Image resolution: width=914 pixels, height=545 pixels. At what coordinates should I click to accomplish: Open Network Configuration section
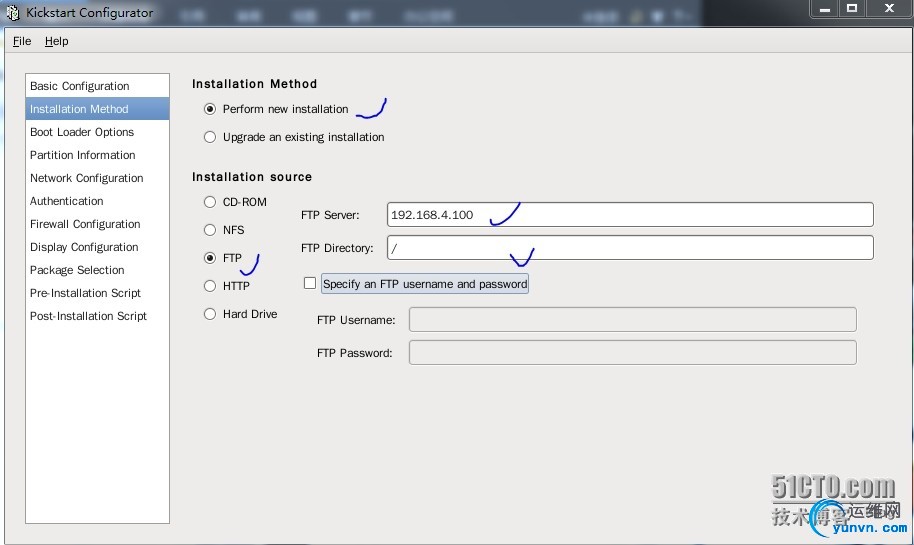click(97, 178)
